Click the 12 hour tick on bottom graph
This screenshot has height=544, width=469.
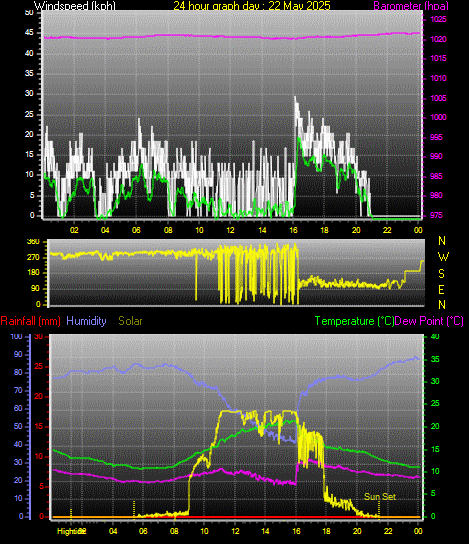[x=236, y=531]
